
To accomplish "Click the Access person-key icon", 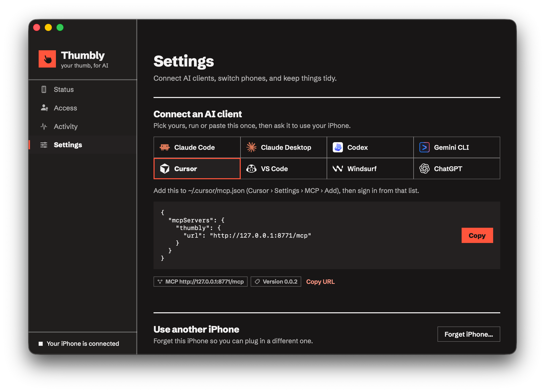I will 44,108.
